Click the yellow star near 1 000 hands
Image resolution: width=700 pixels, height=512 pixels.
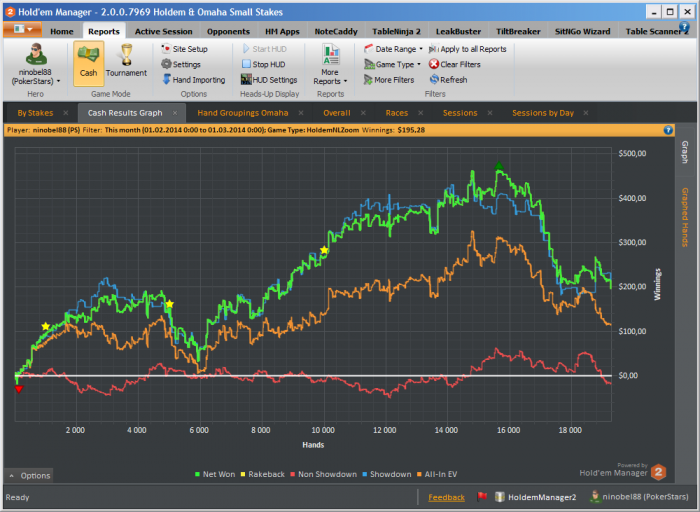[x=46, y=326]
